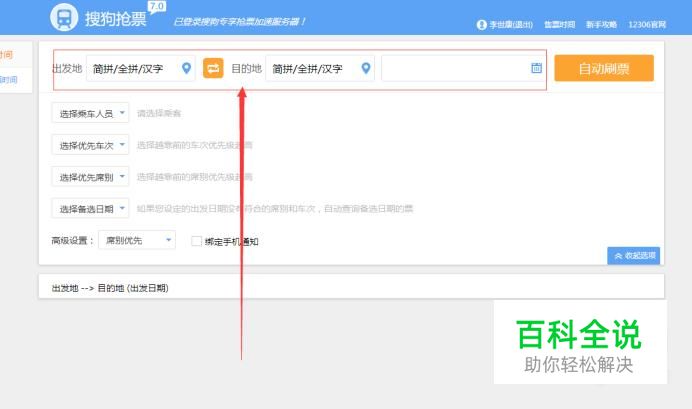692x409 pixels.
Task: Click the location pin in 出发地 field
Action: click(186, 68)
